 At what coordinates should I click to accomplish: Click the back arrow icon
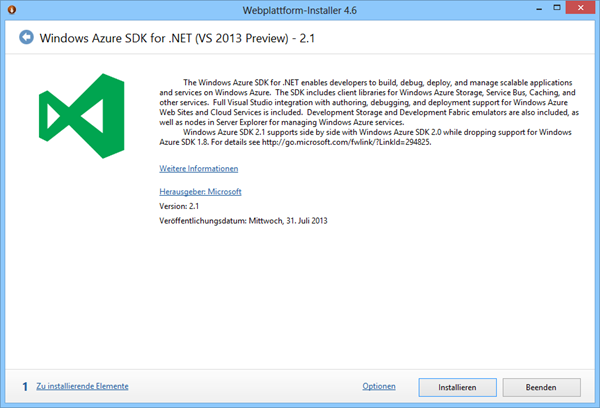25,38
